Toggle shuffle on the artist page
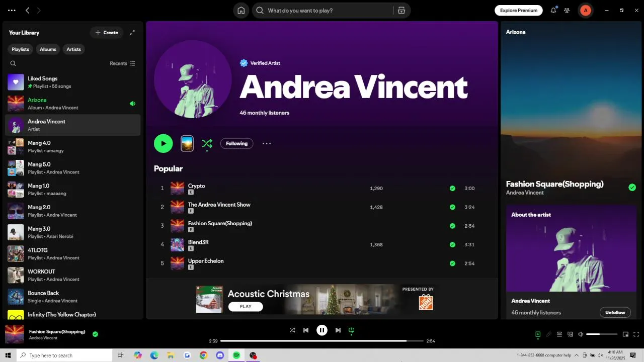 pos(207,144)
